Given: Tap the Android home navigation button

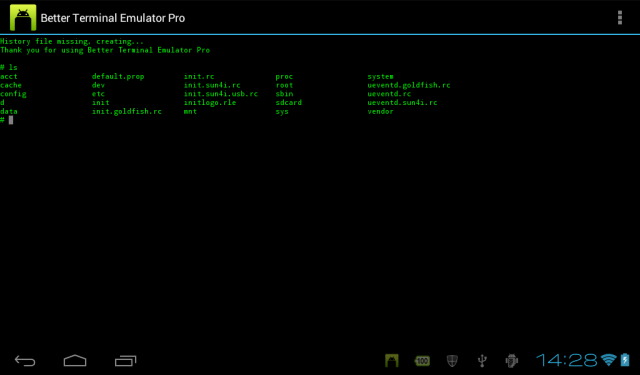Looking at the screenshot, I should (x=75, y=361).
